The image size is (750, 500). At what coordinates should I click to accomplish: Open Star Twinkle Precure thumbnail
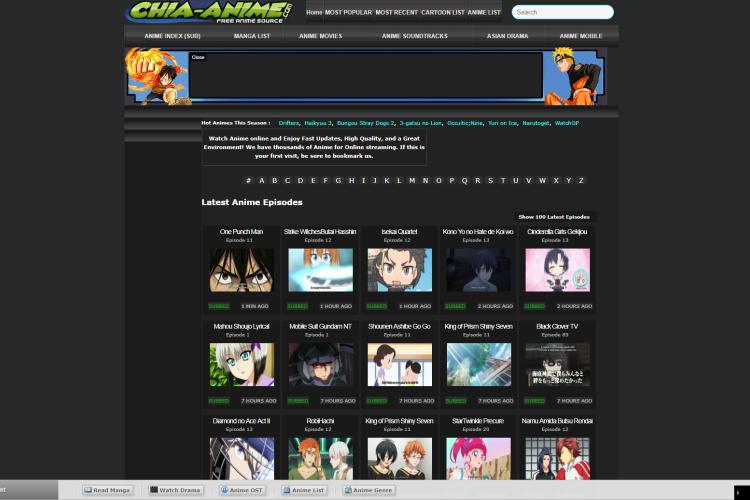pyautogui.click(x=478, y=458)
